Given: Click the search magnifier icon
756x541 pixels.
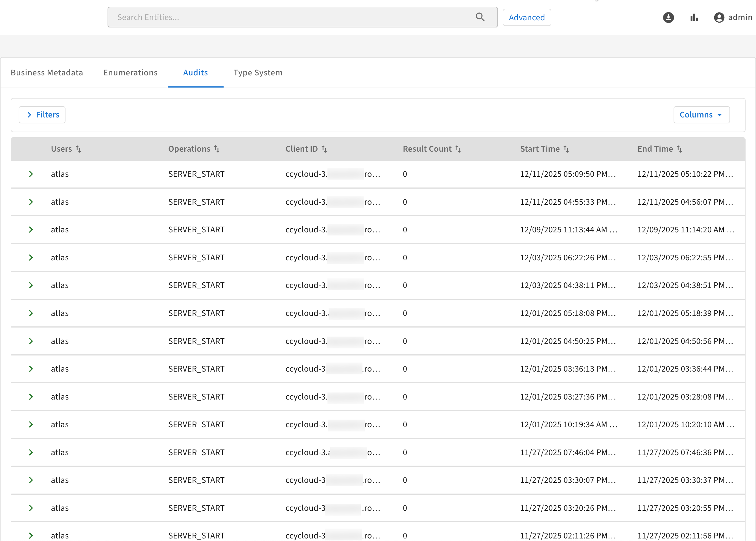Looking at the screenshot, I should click(480, 17).
